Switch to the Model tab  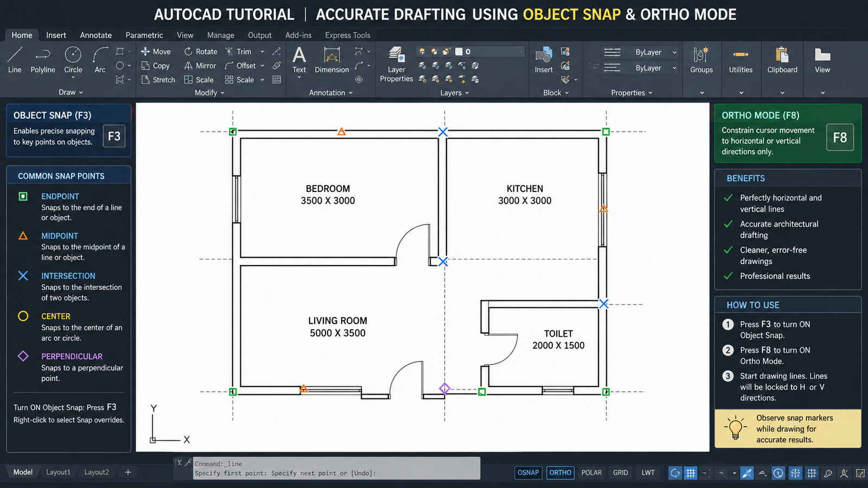tap(23, 472)
